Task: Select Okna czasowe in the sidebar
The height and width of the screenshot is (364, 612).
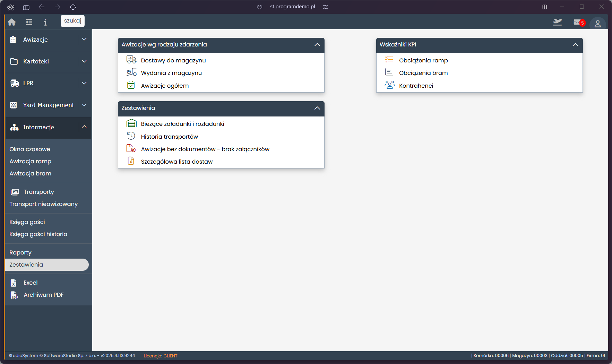Action: coord(30,149)
